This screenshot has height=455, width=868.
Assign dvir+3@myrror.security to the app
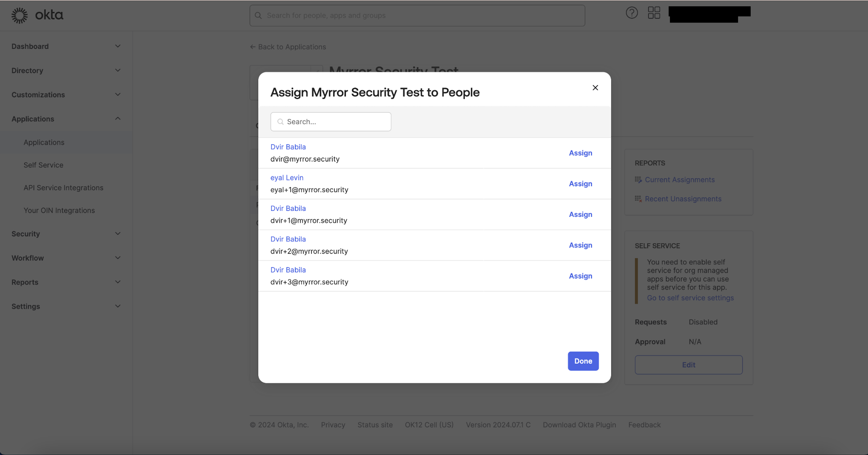(581, 276)
